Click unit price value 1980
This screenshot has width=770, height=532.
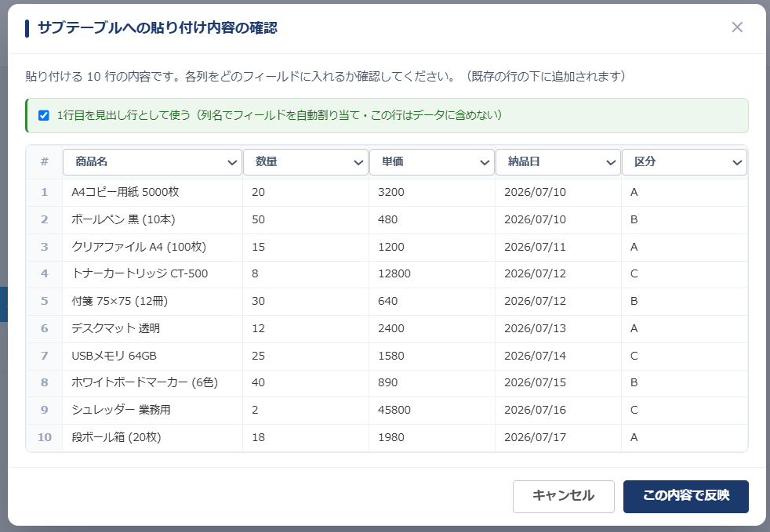click(x=391, y=438)
